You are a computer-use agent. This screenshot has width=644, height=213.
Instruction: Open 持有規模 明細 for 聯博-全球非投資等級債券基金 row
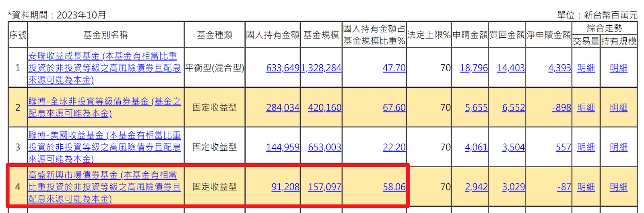pos(619,108)
